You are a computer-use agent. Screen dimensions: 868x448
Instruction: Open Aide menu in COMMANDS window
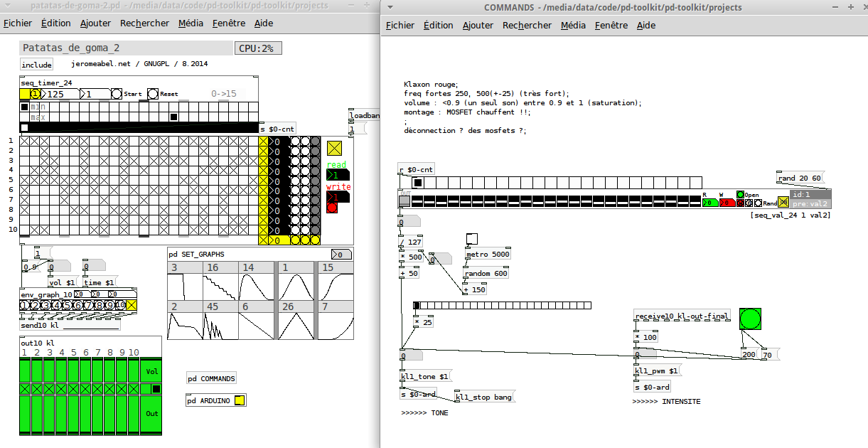646,25
